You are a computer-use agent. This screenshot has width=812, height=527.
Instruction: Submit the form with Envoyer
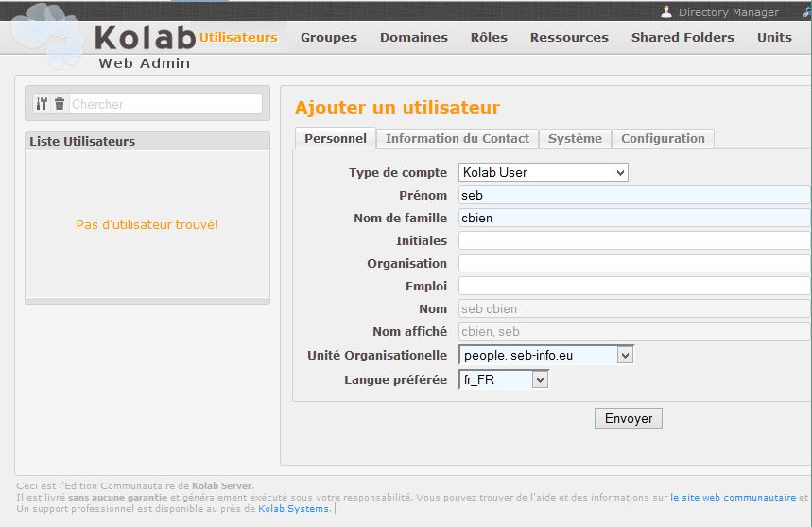(x=629, y=418)
